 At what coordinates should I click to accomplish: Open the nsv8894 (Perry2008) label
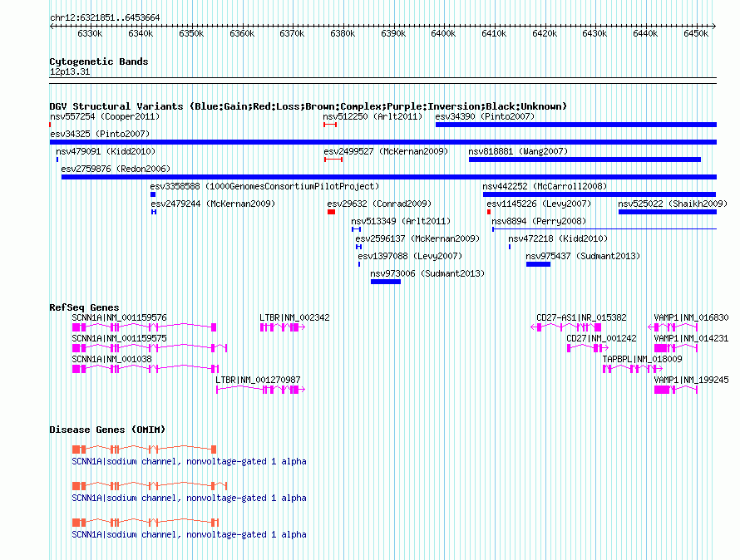click(539, 221)
